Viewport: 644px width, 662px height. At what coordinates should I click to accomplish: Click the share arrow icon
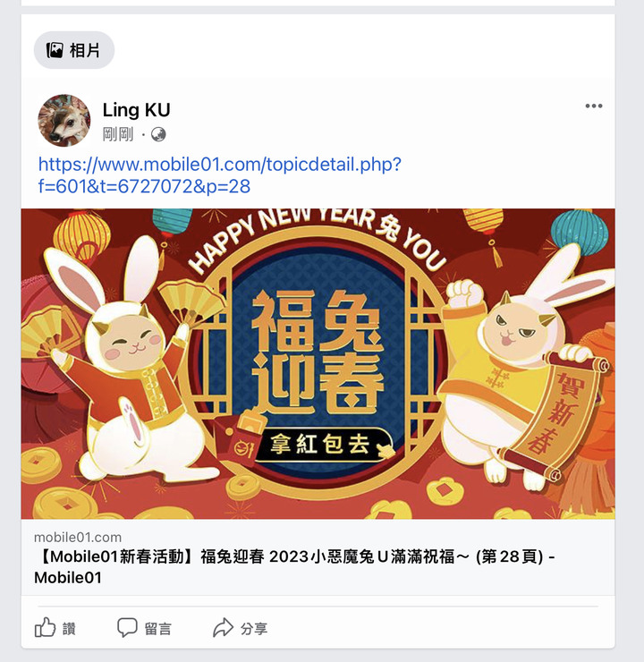tap(223, 628)
